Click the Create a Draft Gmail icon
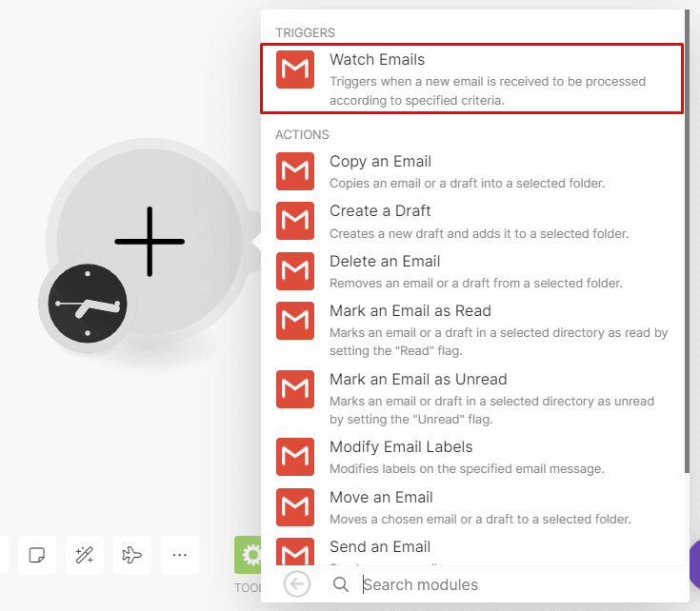700x611 pixels. (x=295, y=221)
